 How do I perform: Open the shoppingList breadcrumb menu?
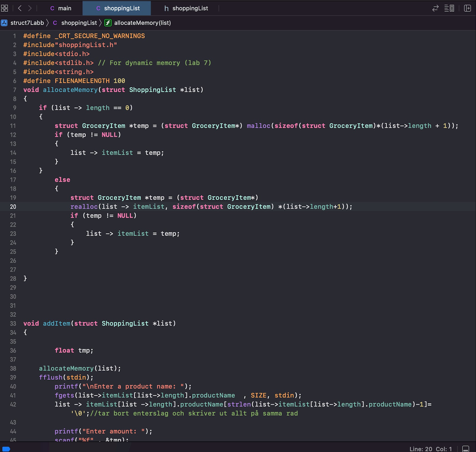tap(79, 23)
